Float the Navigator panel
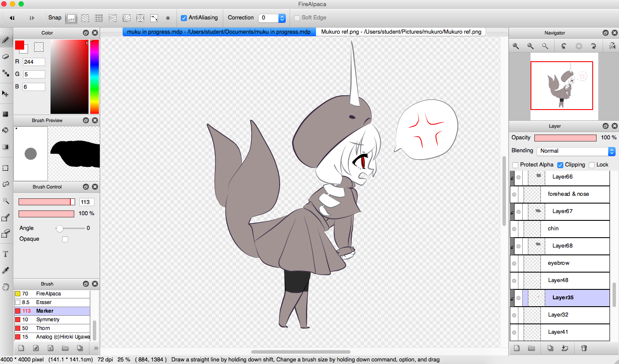The image size is (619, 364). pyautogui.click(x=606, y=33)
